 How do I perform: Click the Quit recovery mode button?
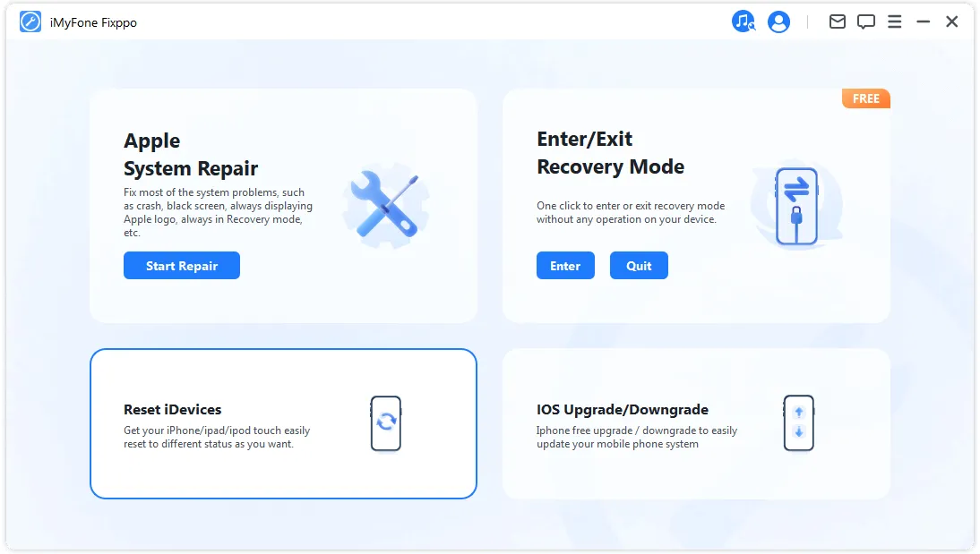(x=639, y=266)
